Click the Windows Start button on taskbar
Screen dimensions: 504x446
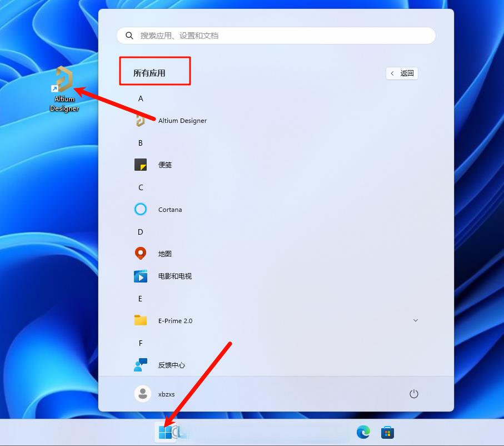(x=165, y=433)
